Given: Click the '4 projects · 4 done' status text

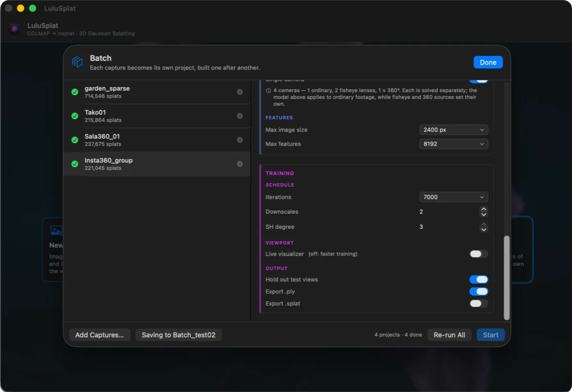Looking at the screenshot, I should [398, 335].
